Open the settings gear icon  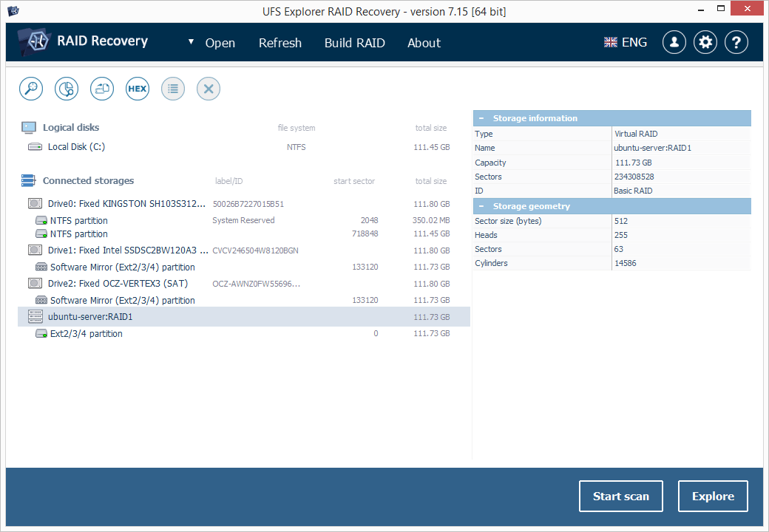click(x=705, y=42)
